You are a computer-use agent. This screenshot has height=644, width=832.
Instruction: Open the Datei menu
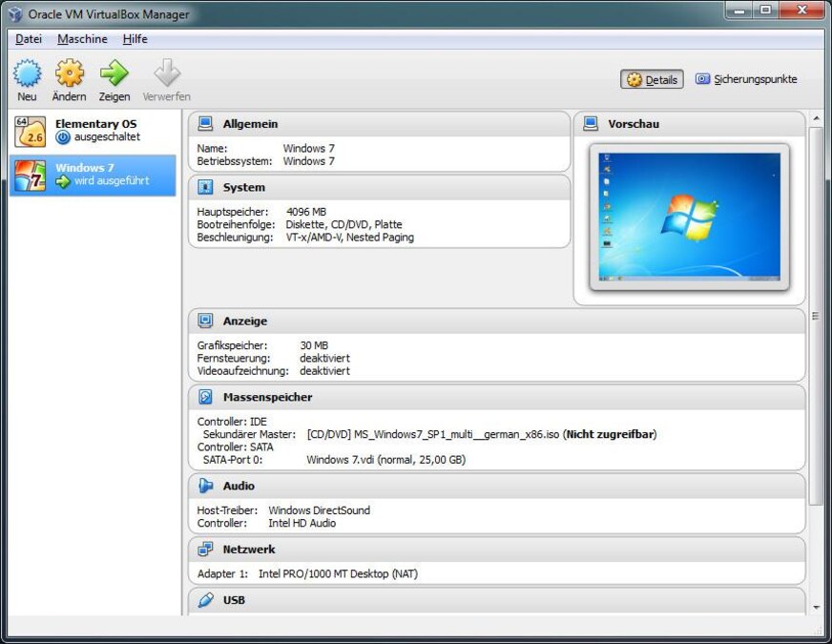pos(28,38)
